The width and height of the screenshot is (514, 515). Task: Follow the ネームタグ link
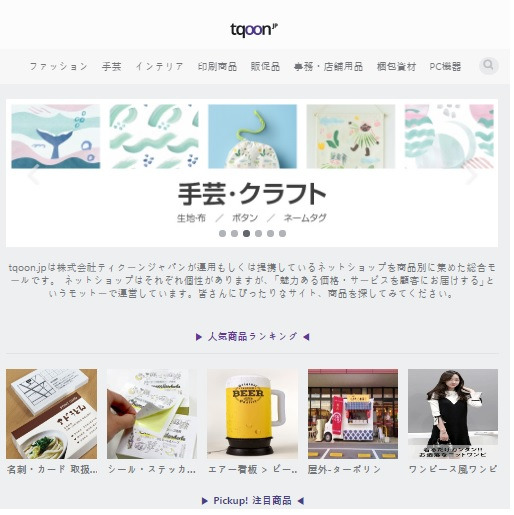(x=305, y=218)
